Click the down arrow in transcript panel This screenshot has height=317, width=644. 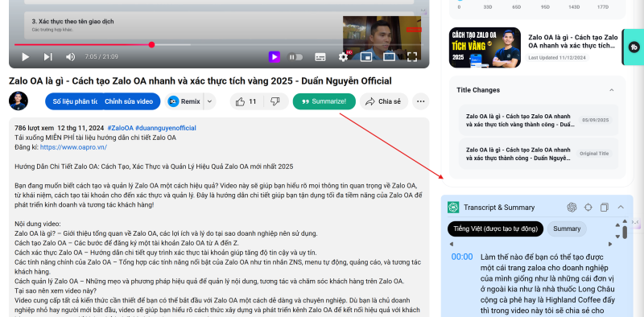tap(617, 237)
